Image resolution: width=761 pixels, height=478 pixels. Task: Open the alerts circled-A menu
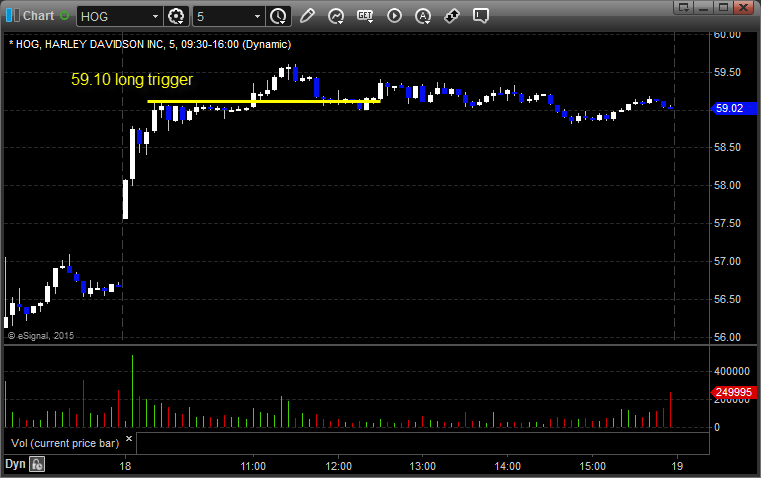pos(423,16)
